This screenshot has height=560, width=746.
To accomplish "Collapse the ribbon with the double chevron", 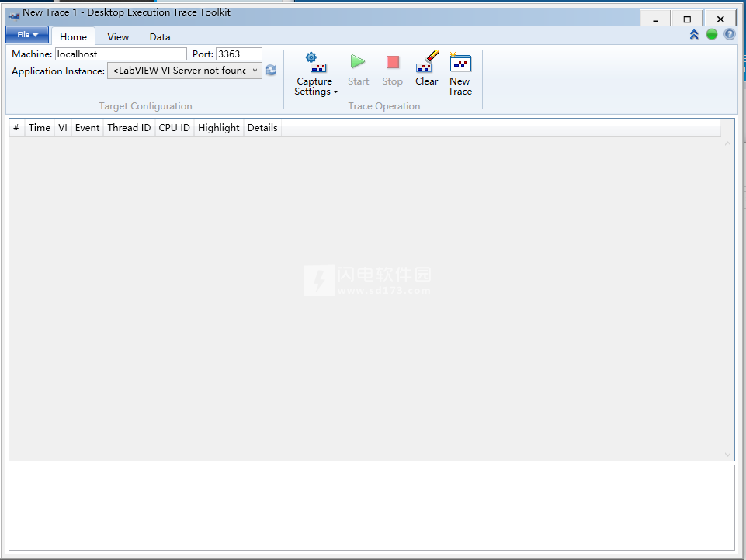I will click(x=694, y=34).
